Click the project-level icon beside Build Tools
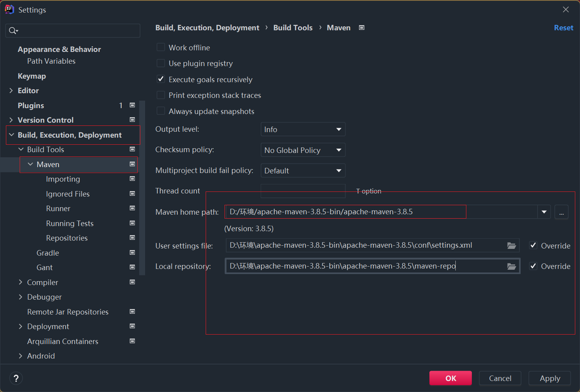Screen dimensions: 580x392 [133, 149]
